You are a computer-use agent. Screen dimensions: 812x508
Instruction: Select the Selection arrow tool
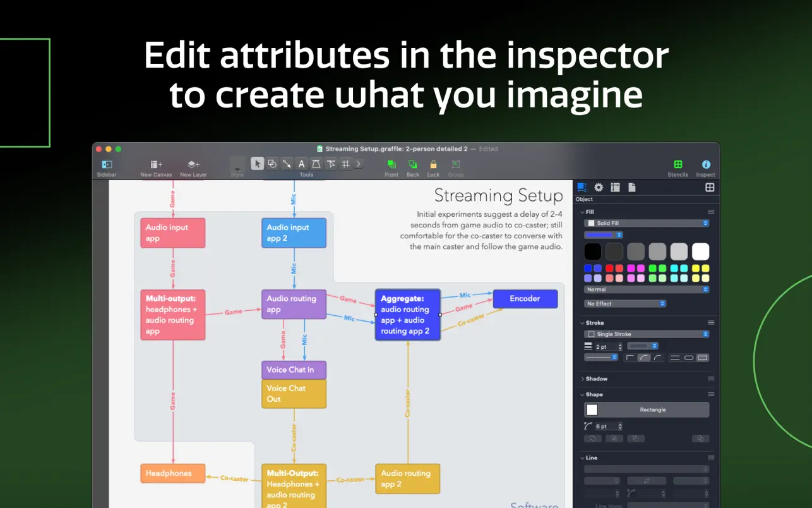coord(257,164)
